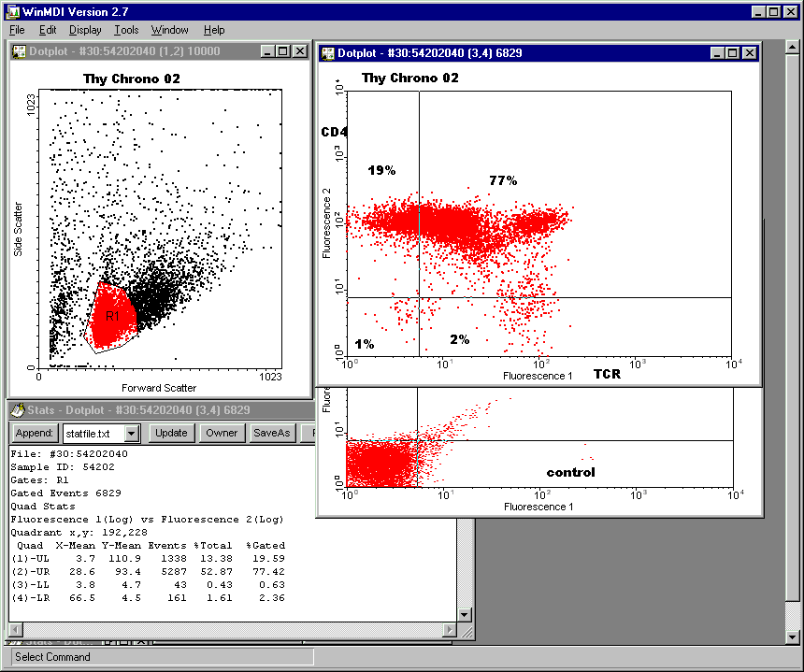This screenshot has height=672, width=804.
Task: Open the Tools menu
Action: (126, 30)
